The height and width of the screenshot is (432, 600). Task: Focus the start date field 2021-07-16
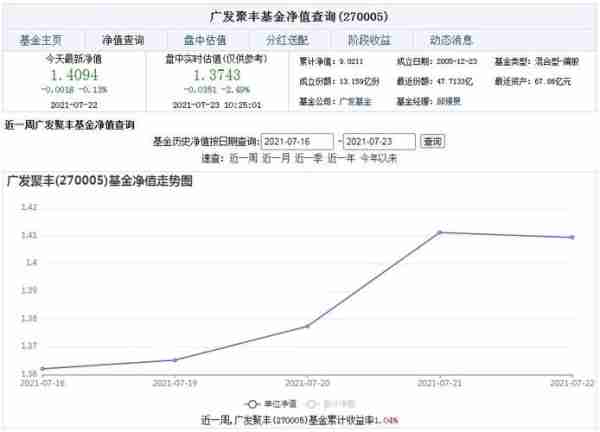(x=297, y=142)
